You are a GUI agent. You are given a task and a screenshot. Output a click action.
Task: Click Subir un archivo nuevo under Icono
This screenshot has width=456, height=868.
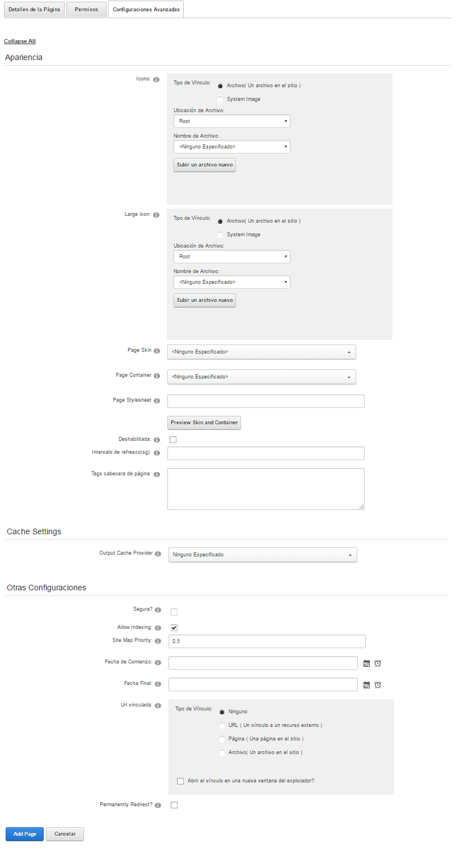pyautogui.click(x=205, y=165)
